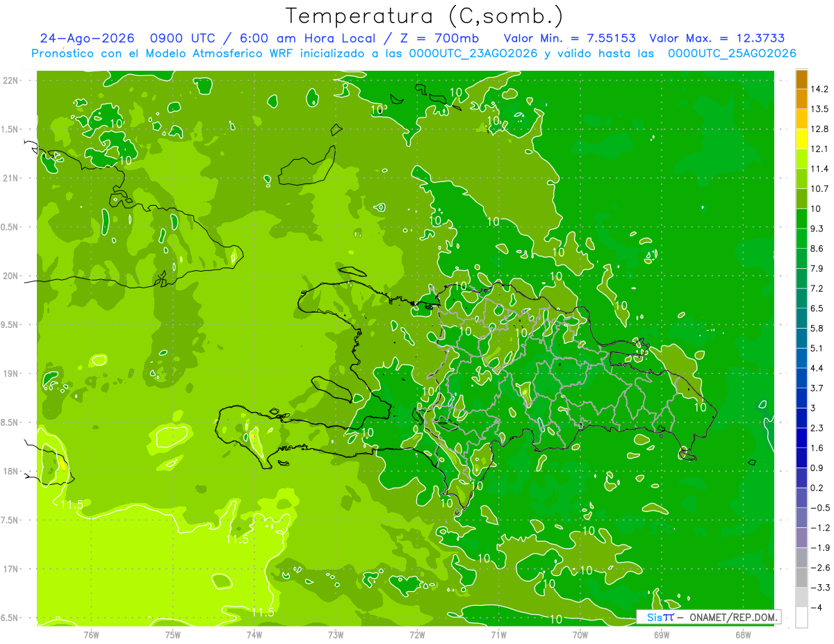Click the '72W' longitude axis label
This screenshot has height=644, width=834.
point(417,635)
